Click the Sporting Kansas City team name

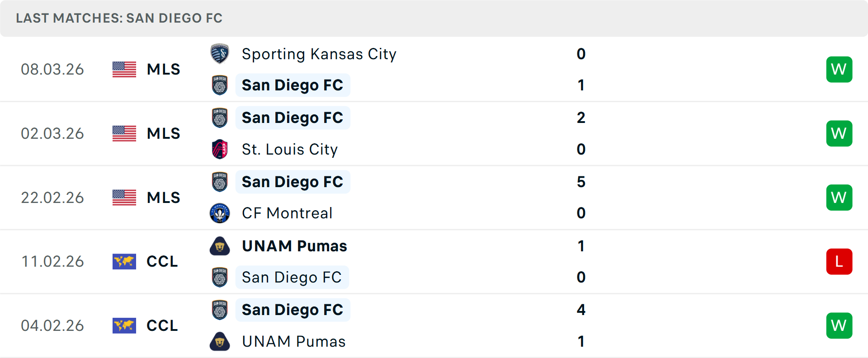(x=319, y=54)
